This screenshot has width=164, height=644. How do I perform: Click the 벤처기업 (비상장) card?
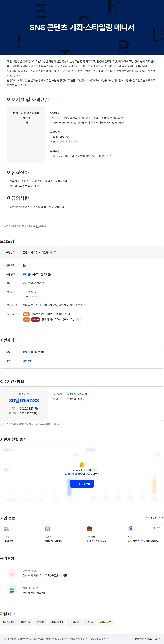pyautogui.click(x=61, y=534)
